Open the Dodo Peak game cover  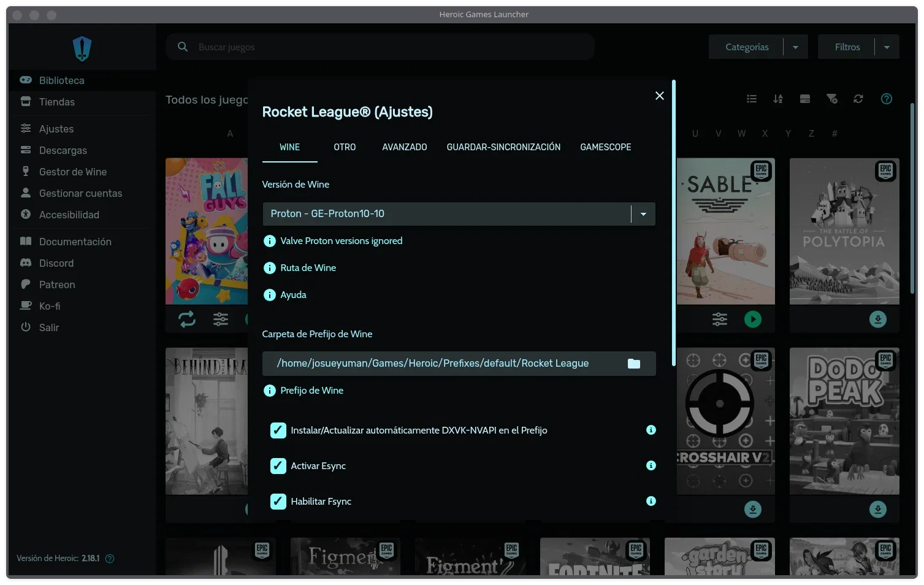[x=844, y=421]
